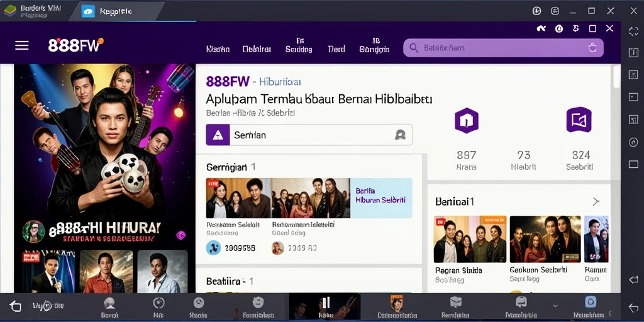Image resolution: width=644 pixels, height=322 pixels.
Task: Click the vertical scrollbar thumb at the right of the page
Action: (616, 77)
